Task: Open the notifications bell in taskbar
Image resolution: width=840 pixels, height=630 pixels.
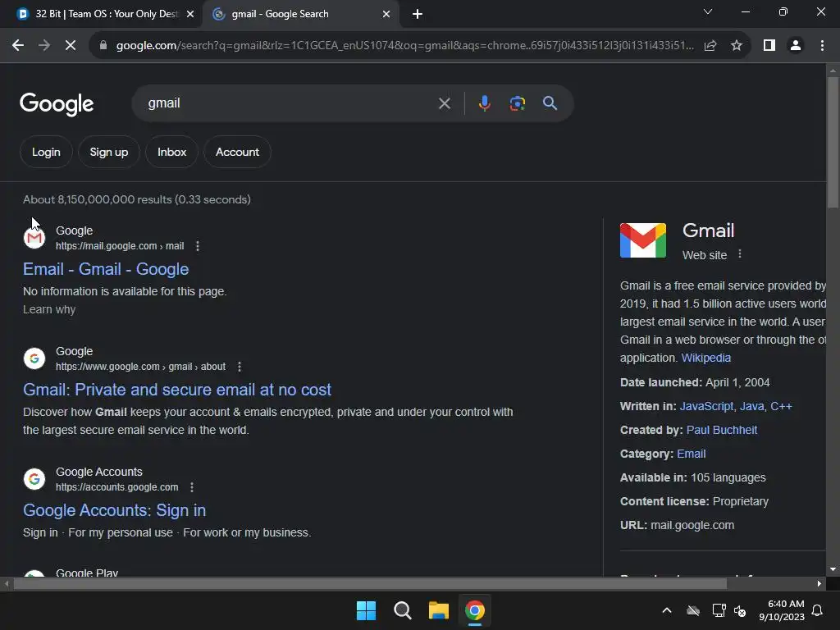Action: pyautogui.click(x=818, y=610)
